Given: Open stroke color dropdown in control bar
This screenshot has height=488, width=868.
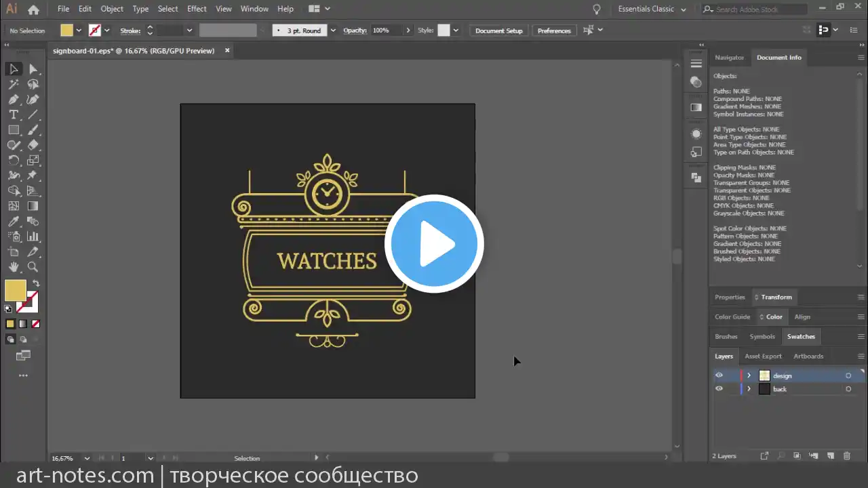Looking at the screenshot, I should [x=106, y=30].
